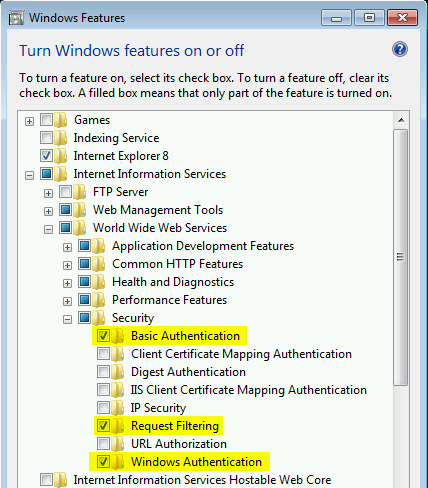Enable the URL Authorization checkbox
Screen dimensions: 428x488
[x=103, y=443]
